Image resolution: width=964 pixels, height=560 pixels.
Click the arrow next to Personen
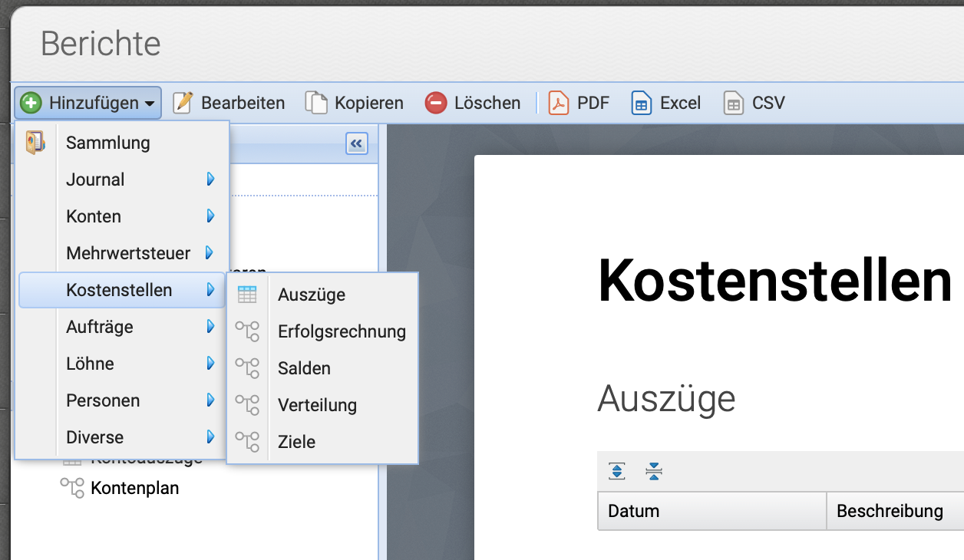tap(210, 400)
